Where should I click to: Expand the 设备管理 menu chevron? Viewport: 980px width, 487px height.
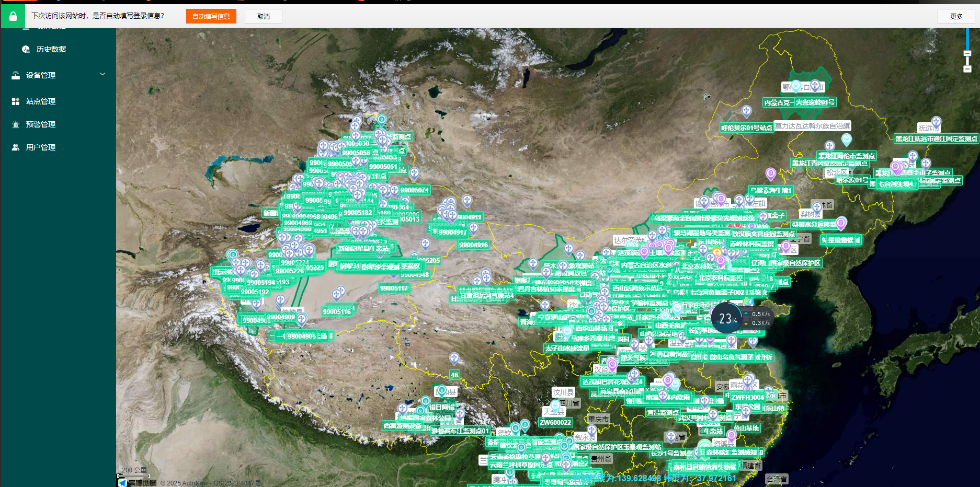click(x=102, y=74)
